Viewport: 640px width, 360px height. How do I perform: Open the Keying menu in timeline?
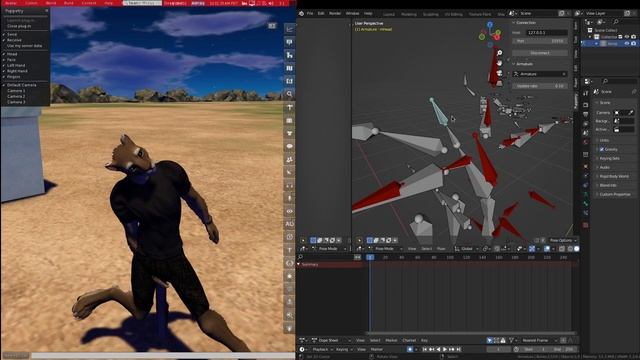[x=344, y=349]
